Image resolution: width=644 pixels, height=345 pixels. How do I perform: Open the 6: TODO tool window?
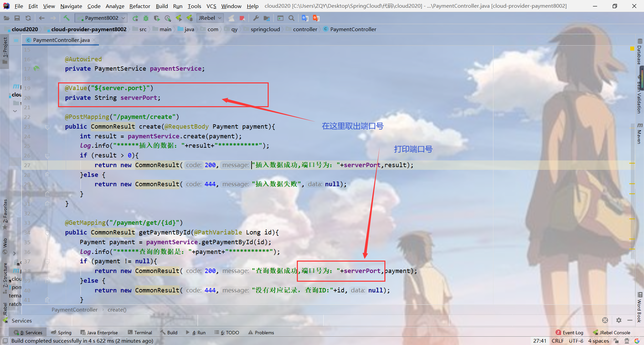[227, 333]
